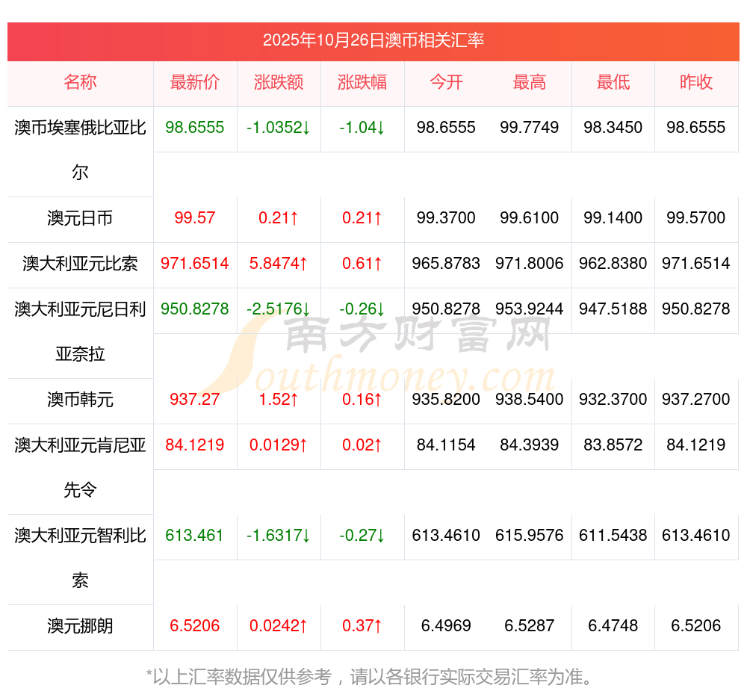The image size is (747, 700).
Task: Select the 昨收 column header
Action: 696,83
